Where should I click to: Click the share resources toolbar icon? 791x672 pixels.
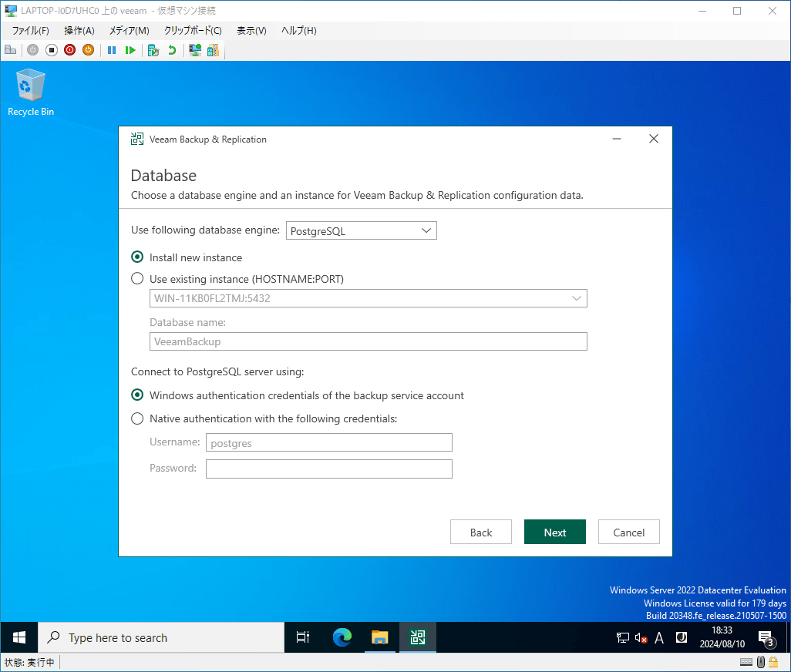coord(213,50)
